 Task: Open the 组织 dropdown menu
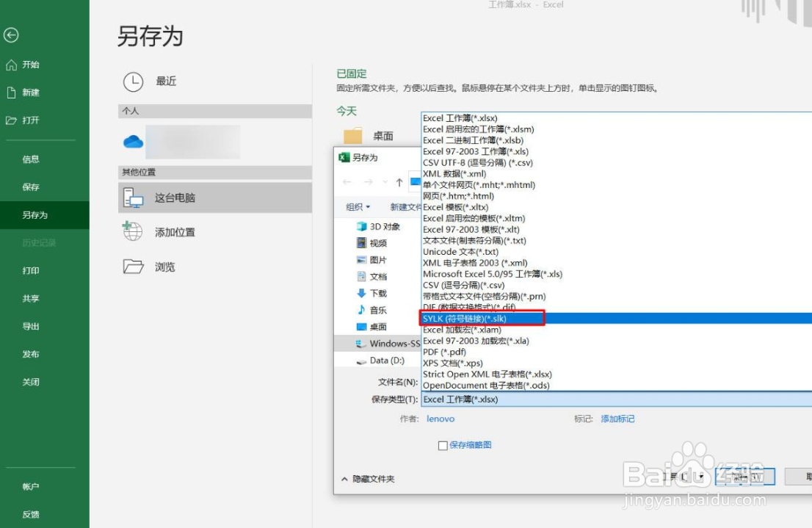coord(358,207)
